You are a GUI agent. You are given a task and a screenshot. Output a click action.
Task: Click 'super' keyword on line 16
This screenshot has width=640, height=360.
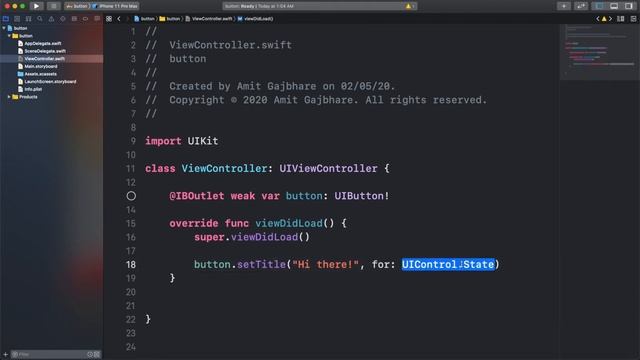pyautogui.click(x=209, y=237)
